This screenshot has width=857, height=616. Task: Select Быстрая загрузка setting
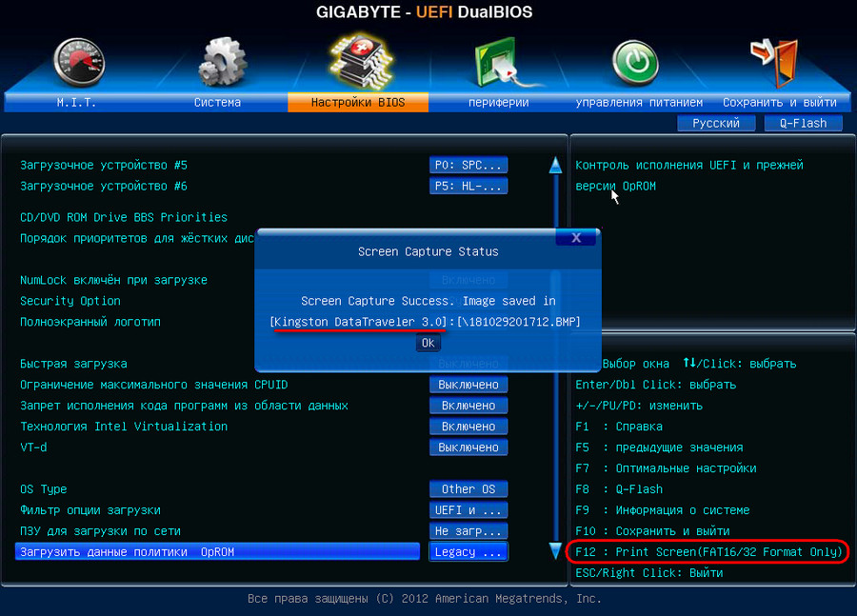pos(73,364)
